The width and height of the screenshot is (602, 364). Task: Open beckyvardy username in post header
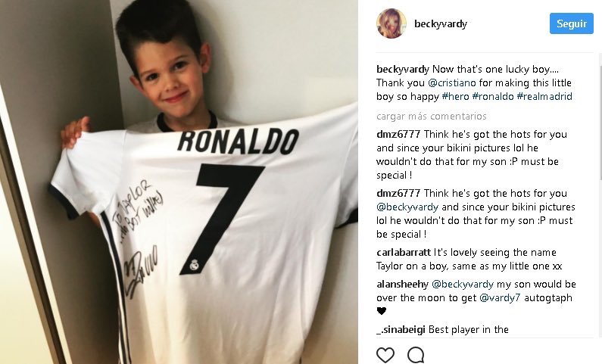(x=441, y=23)
